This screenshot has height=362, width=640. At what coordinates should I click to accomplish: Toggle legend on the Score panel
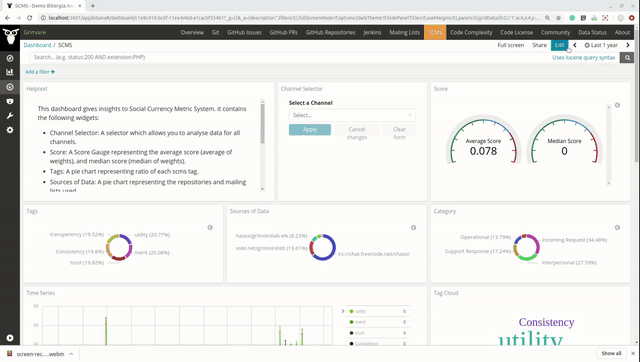coord(617,105)
